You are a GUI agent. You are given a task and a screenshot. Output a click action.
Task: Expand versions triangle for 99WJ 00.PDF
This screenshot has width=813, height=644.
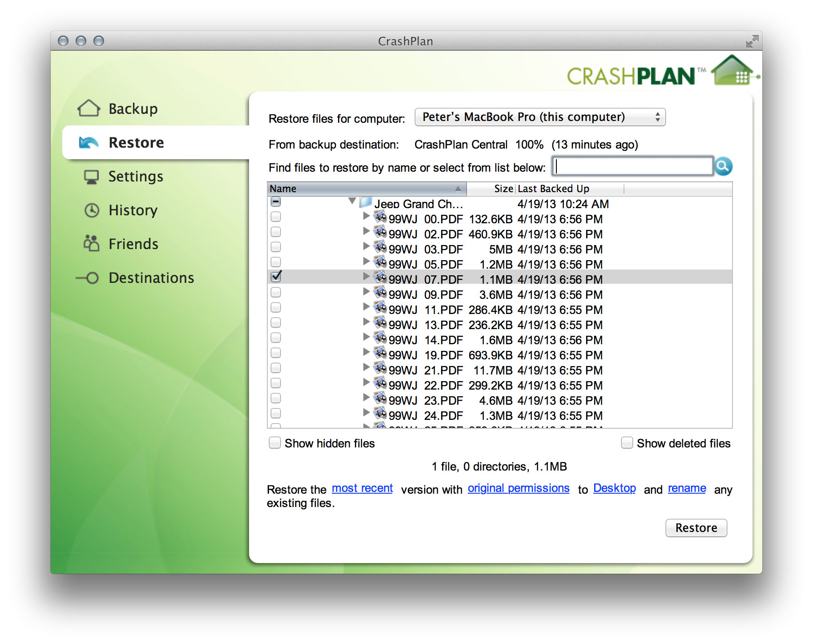click(366, 216)
